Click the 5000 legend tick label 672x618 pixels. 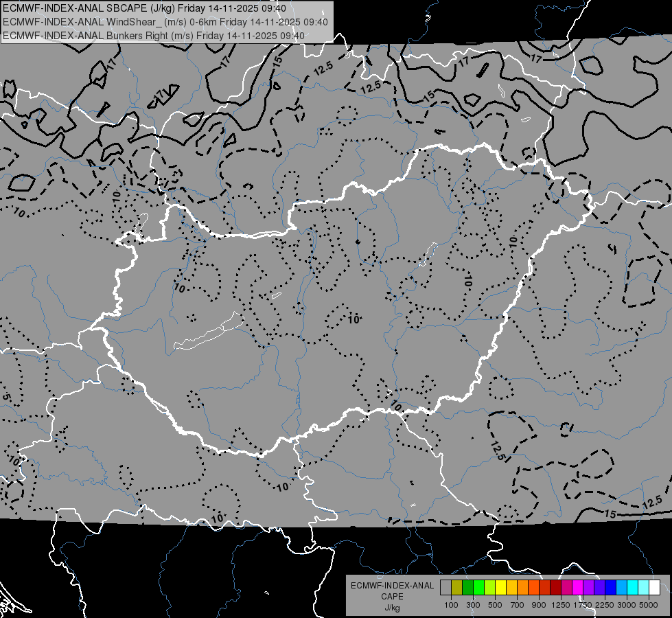649,605
